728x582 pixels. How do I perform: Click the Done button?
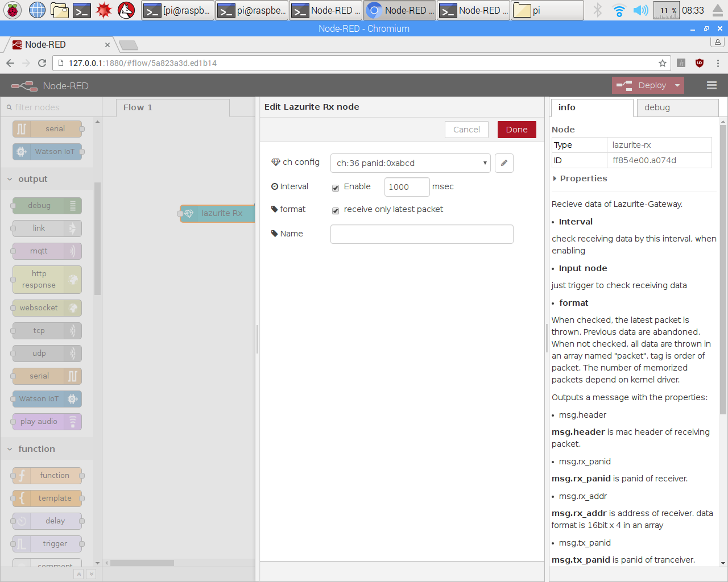516,130
